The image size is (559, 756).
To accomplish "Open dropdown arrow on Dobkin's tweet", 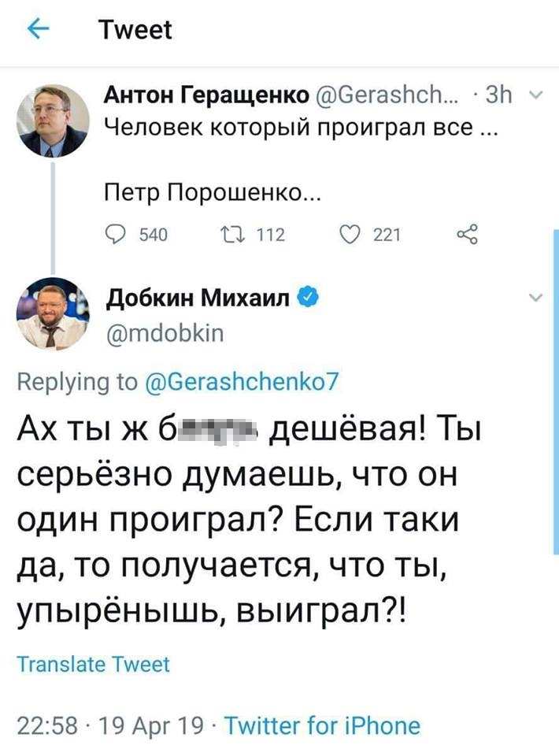I will (x=535, y=298).
